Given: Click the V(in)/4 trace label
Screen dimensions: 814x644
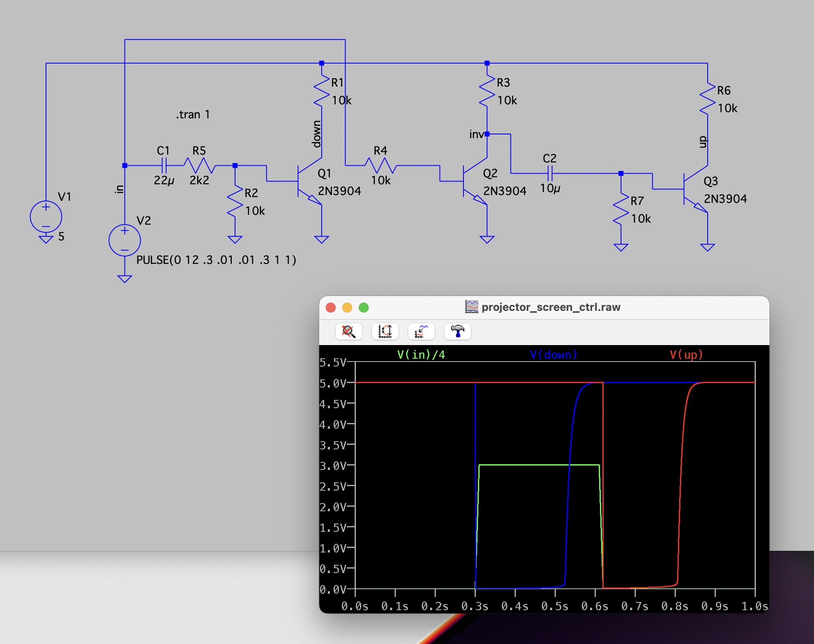Looking at the screenshot, I should coord(421,355).
